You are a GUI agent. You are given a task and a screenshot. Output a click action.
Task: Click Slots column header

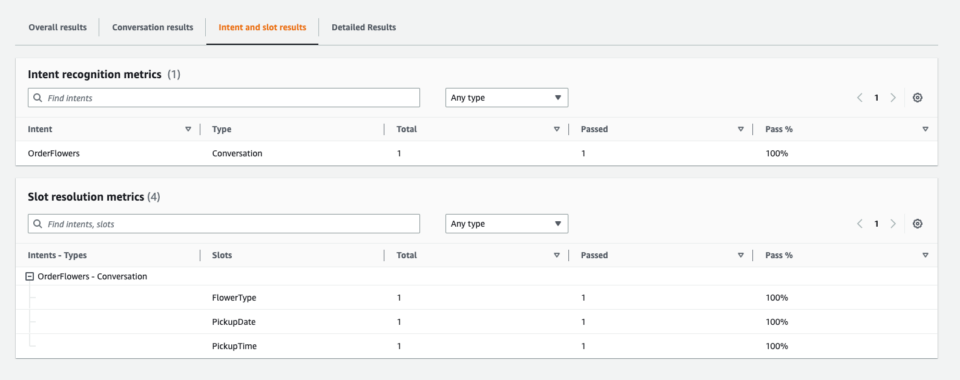[x=222, y=256]
